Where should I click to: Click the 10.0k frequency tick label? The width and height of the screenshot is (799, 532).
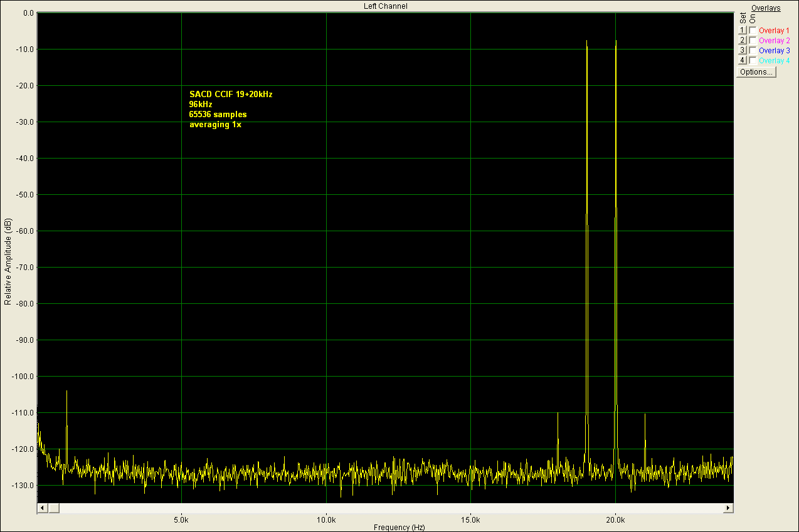pyautogui.click(x=326, y=520)
